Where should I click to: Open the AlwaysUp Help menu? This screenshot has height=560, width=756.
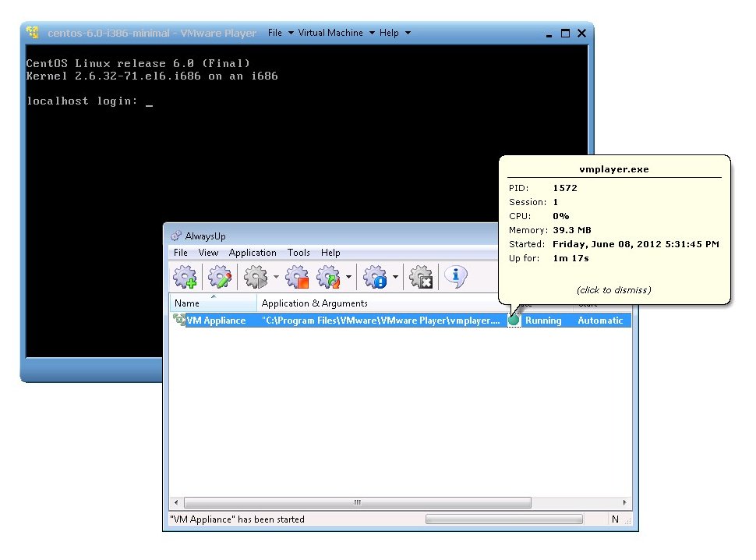point(330,253)
